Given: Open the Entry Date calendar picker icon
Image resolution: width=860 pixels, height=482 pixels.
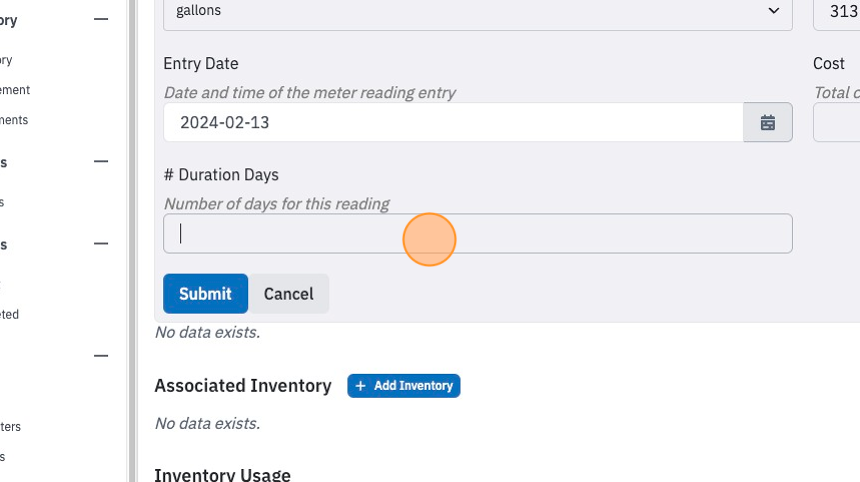Looking at the screenshot, I should [767, 122].
